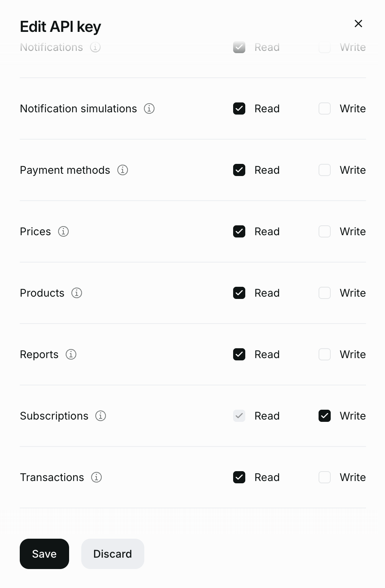The width and height of the screenshot is (385, 588).
Task: Close the Edit API key dialog
Action: [358, 24]
